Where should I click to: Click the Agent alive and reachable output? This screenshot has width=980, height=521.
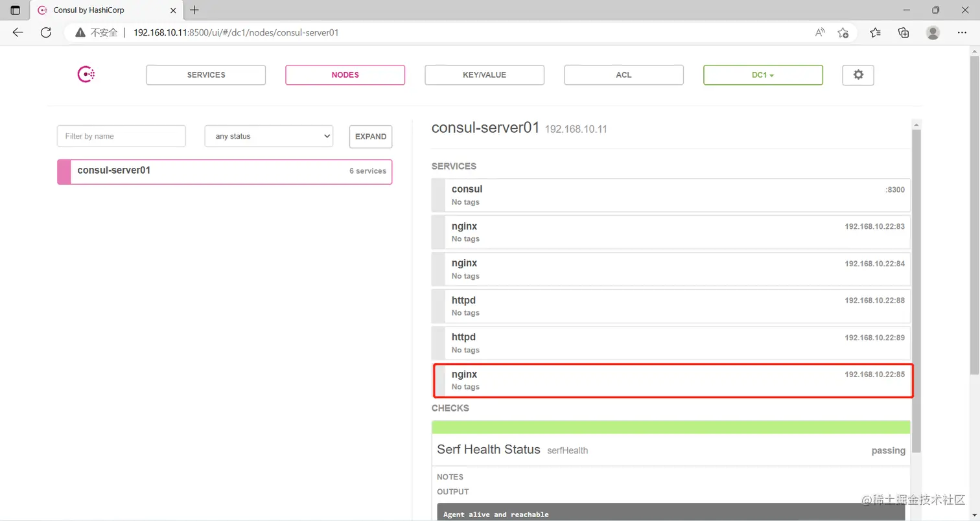click(x=496, y=515)
